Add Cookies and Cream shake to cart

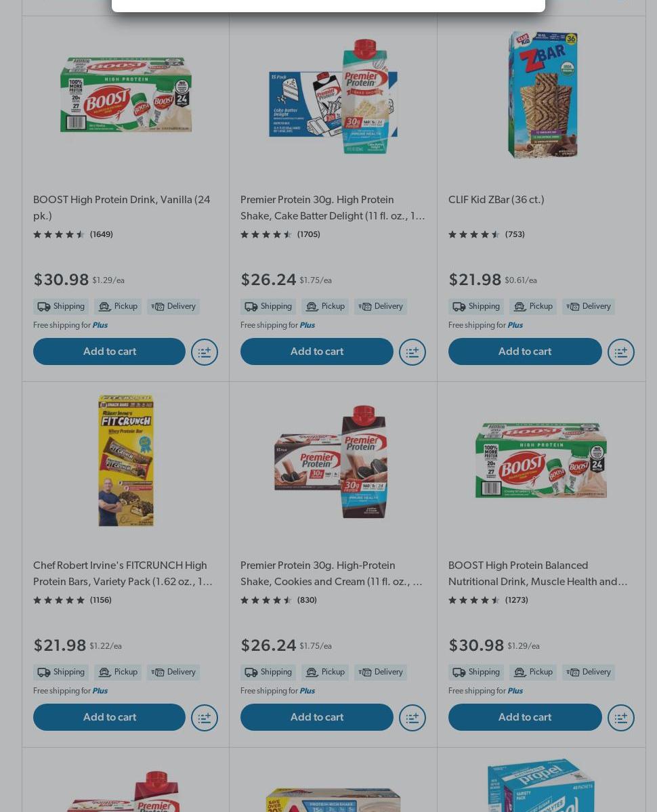316,717
